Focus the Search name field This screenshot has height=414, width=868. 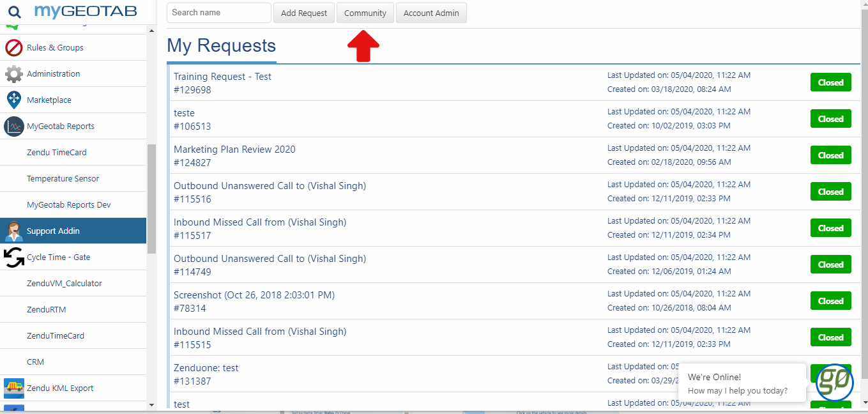[219, 13]
